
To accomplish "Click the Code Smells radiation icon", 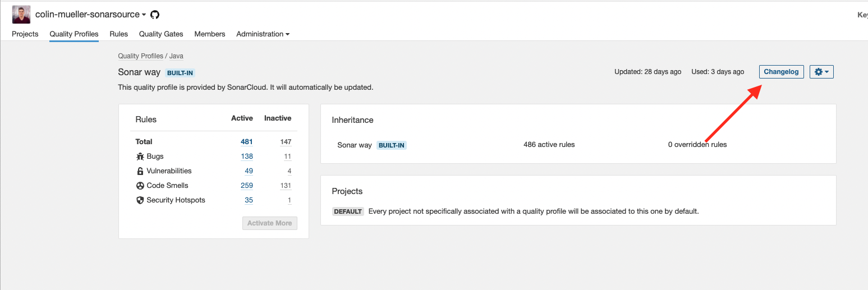I will [140, 186].
